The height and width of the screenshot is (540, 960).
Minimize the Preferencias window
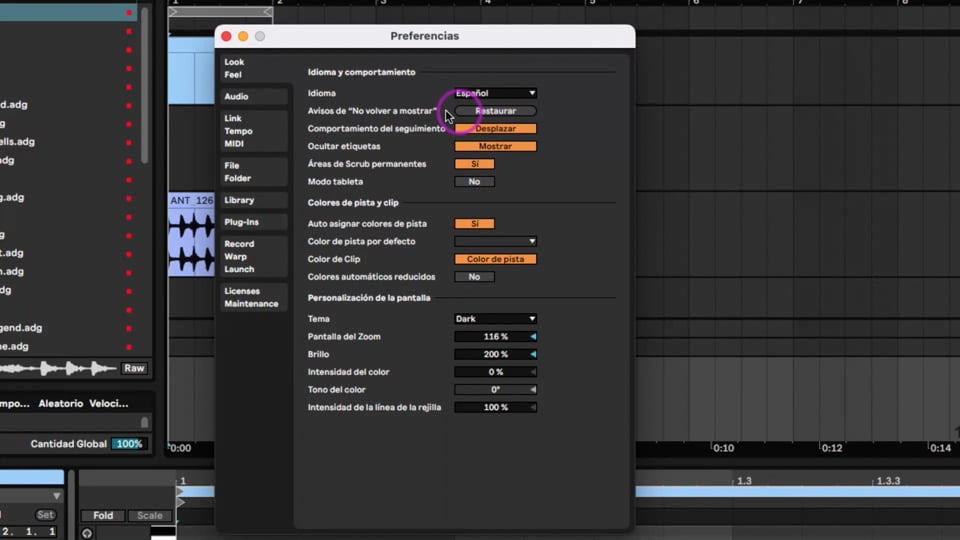(243, 36)
